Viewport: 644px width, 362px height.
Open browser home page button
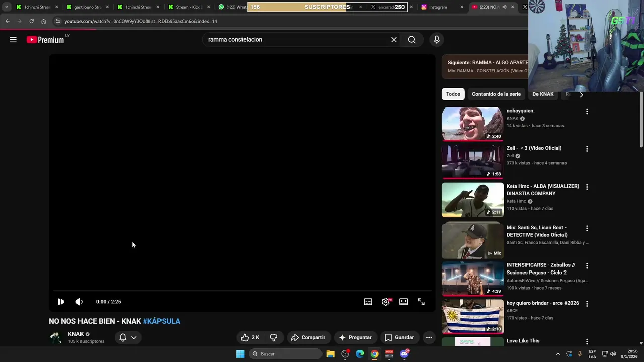click(43, 21)
